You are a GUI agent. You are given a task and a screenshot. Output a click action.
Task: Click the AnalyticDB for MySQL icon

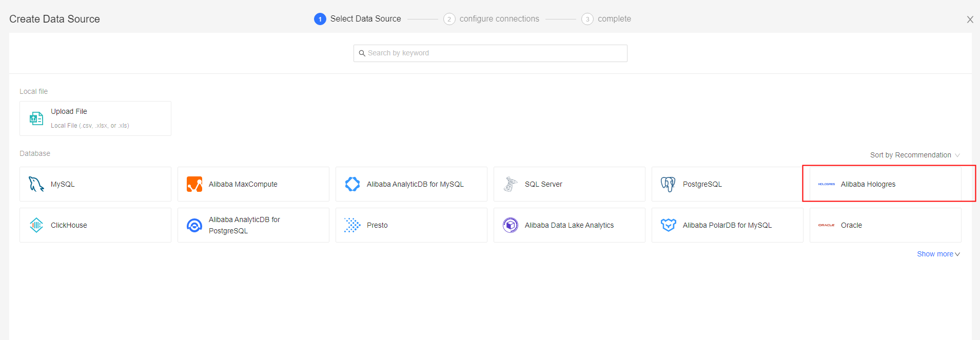(352, 184)
